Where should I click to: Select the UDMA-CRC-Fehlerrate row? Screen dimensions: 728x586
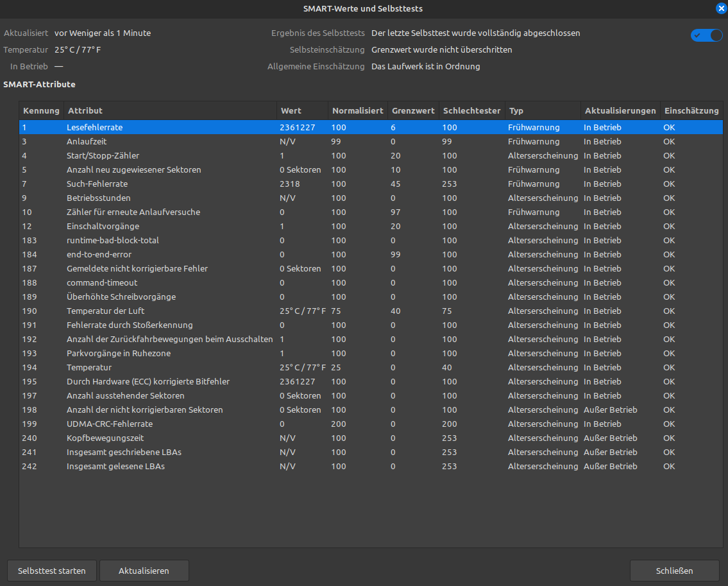pos(371,424)
